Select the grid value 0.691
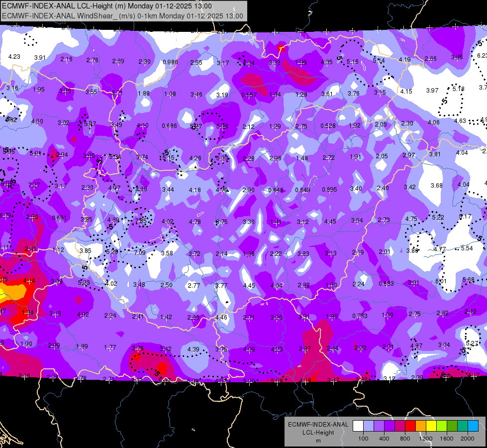 (x=59, y=218)
